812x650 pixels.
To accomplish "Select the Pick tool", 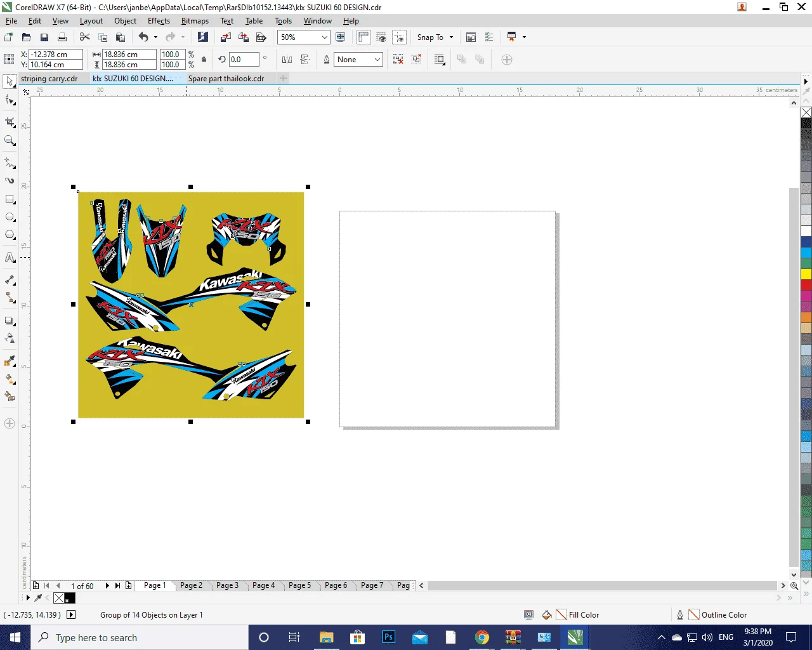I will coord(10,82).
